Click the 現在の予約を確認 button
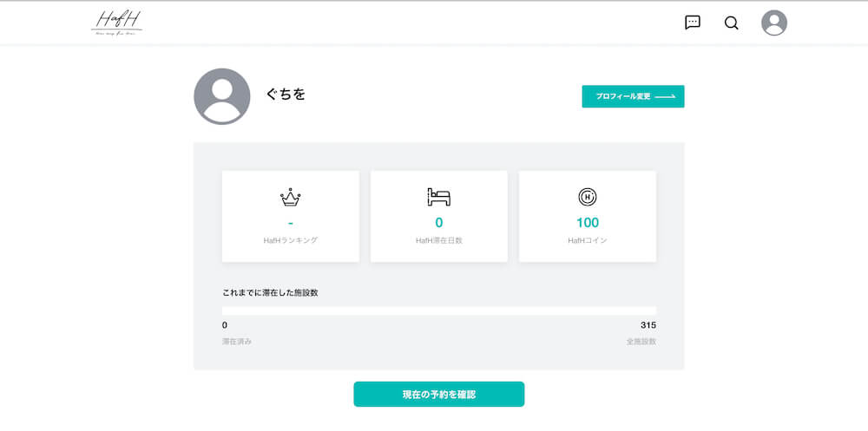Viewport: 868px width, 431px height. [x=439, y=394]
